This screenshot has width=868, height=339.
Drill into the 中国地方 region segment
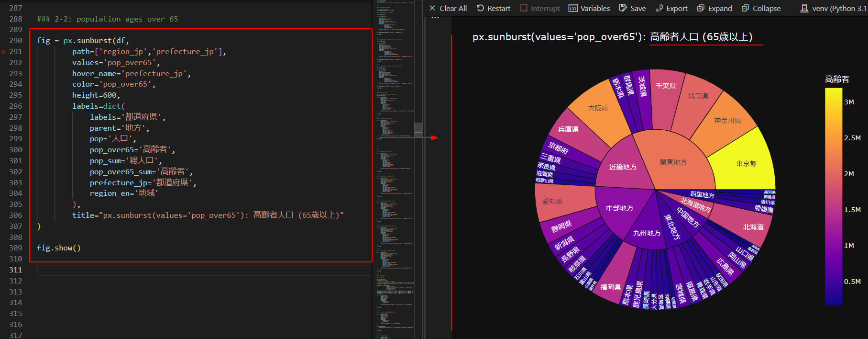pos(688,217)
